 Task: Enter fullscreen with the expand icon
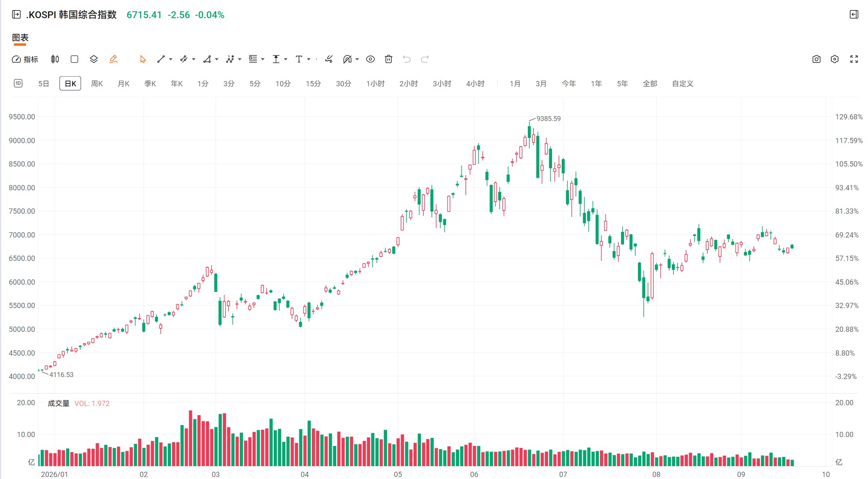(x=854, y=59)
